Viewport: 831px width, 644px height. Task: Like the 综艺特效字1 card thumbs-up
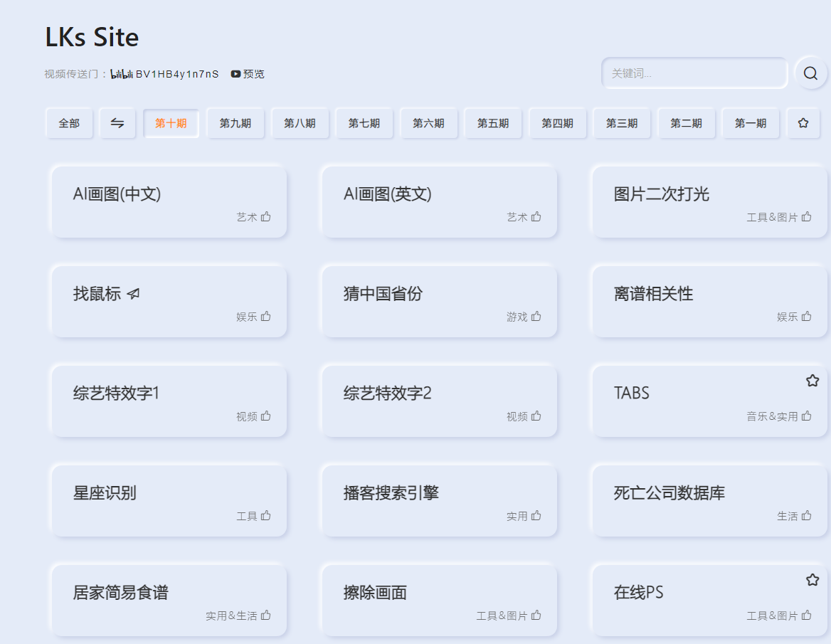click(266, 416)
